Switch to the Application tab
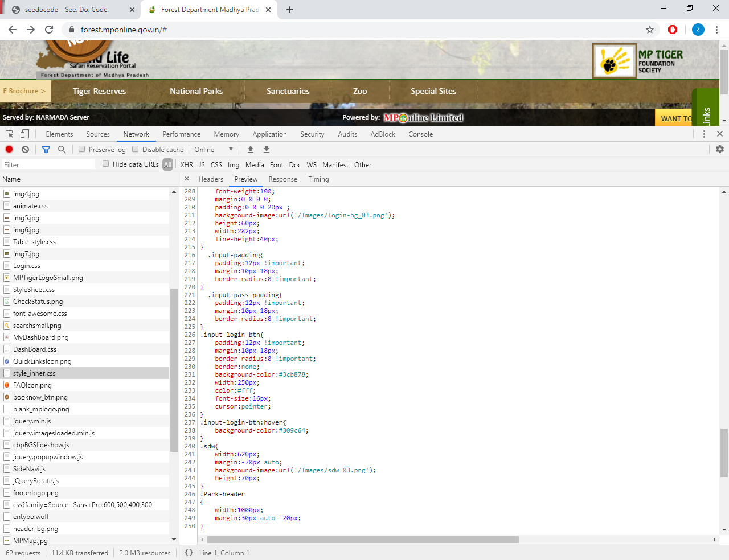729x560 pixels. coord(270,134)
